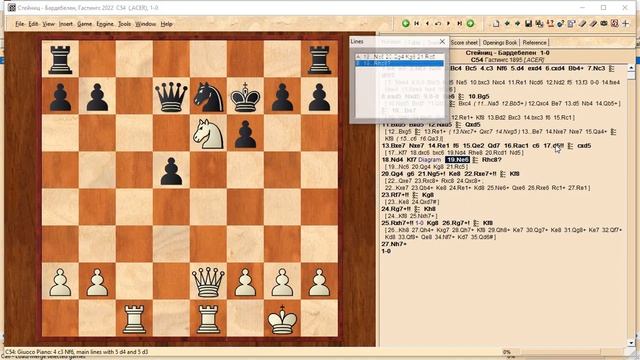The image size is (640, 360).
Task: Select line A in Lines popup
Action: [x=399, y=57]
